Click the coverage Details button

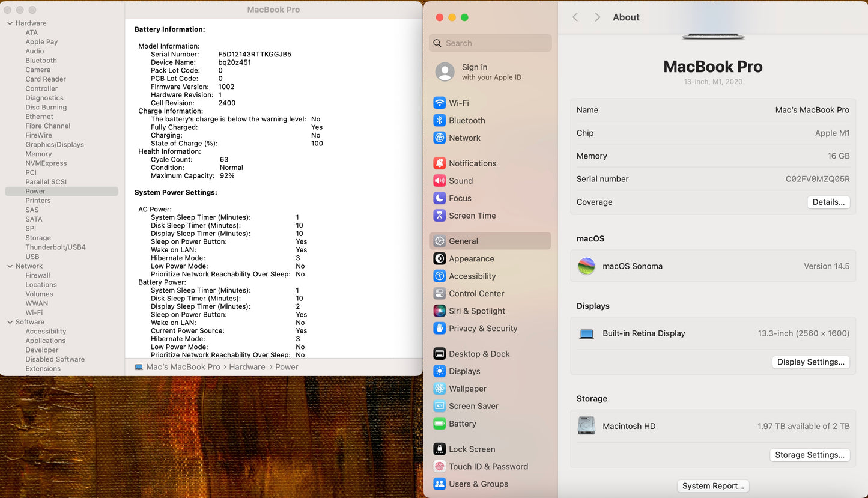828,202
